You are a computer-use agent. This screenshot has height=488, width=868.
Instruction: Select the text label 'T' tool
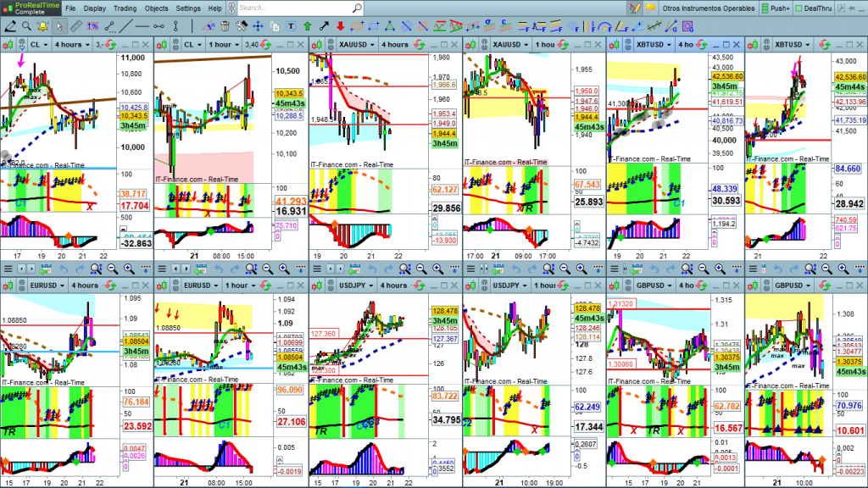pos(291,25)
